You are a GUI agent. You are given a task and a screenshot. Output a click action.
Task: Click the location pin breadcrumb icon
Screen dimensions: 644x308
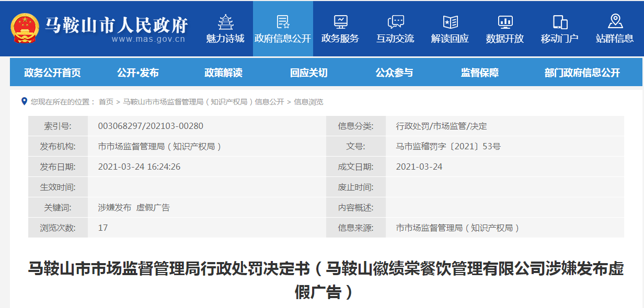click(x=24, y=101)
